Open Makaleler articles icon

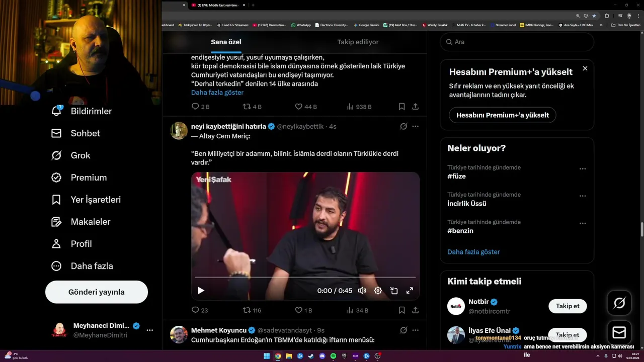point(56,222)
